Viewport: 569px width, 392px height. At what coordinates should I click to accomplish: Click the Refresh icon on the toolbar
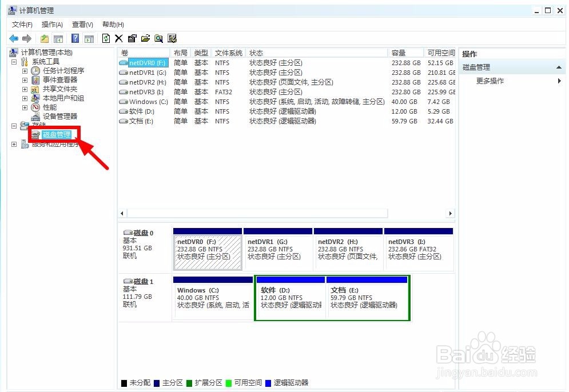[106, 38]
